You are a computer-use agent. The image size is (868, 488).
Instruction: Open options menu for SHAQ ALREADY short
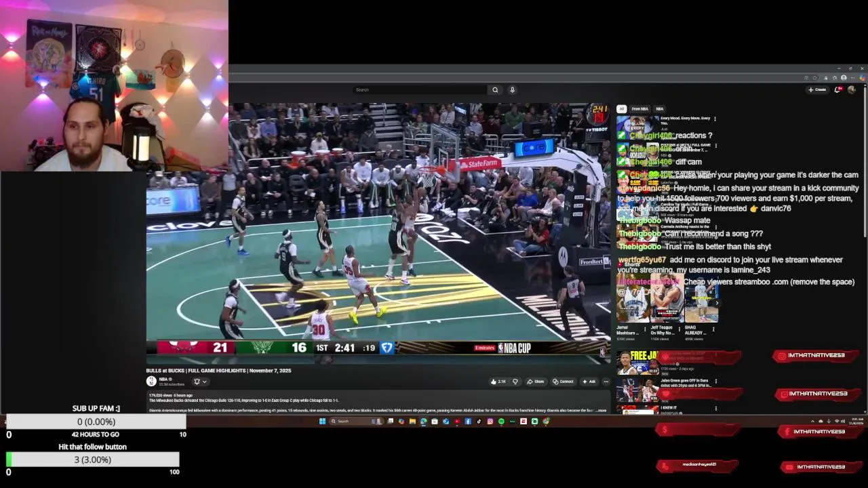click(x=713, y=329)
